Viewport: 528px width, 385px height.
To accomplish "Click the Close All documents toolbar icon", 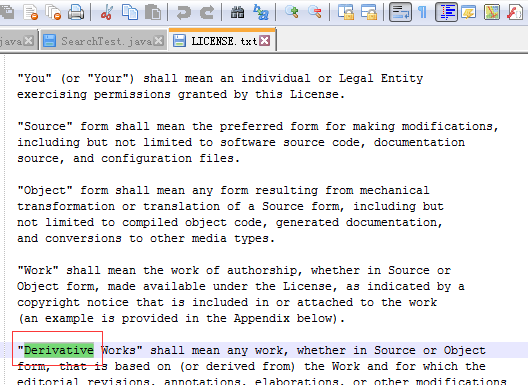I will 53,12.
